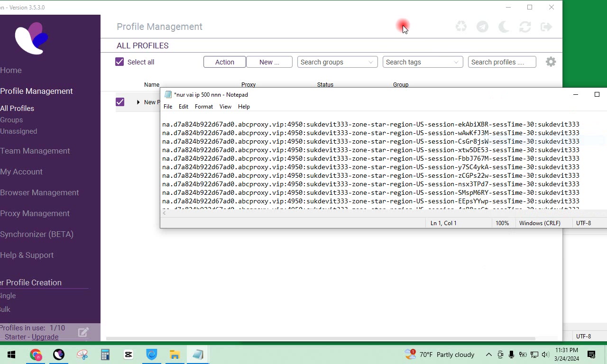The width and height of the screenshot is (607, 364).
Task: Open CapCut from the taskbar
Action: (129, 355)
